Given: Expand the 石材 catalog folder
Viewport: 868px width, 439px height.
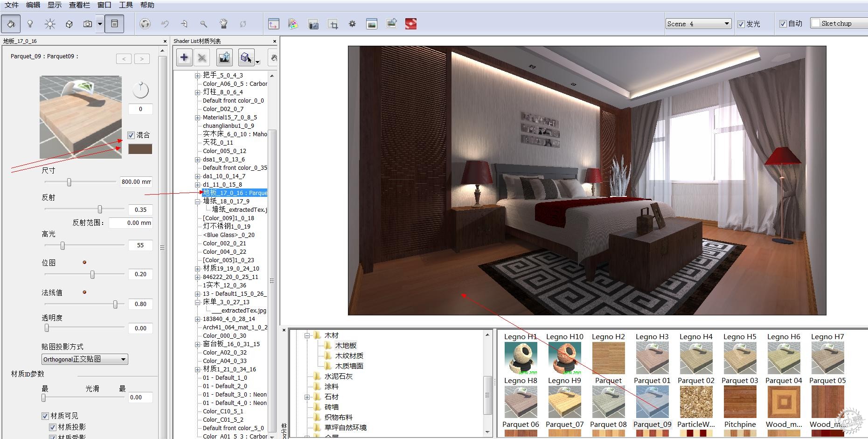Looking at the screenshot, I should (x=307, y=397).
